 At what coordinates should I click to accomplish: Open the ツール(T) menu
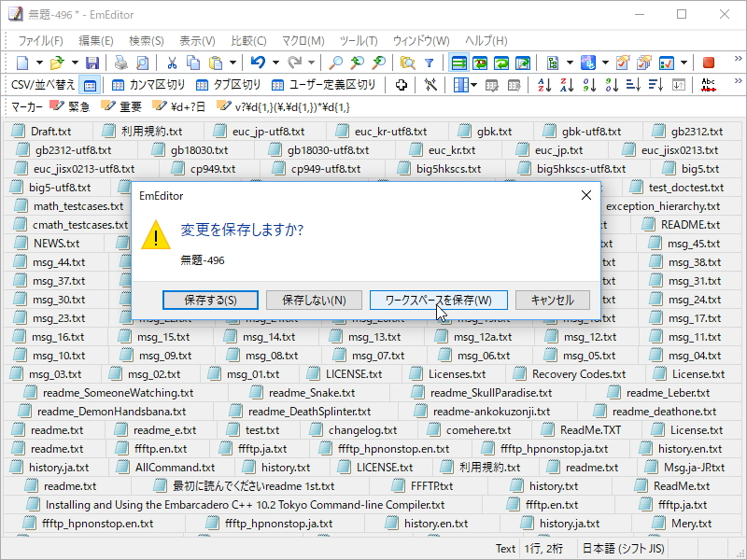click(359, 41)
